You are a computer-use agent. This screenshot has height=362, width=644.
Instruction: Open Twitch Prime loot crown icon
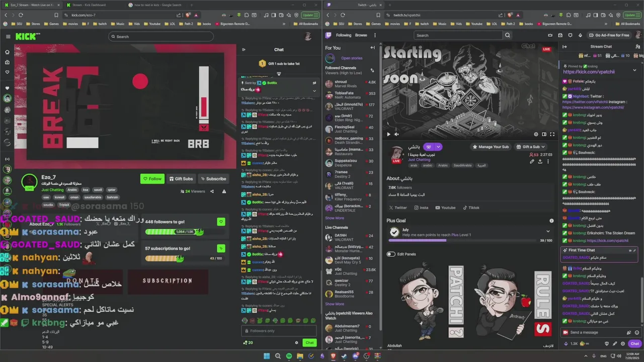(x=550, y=35)
